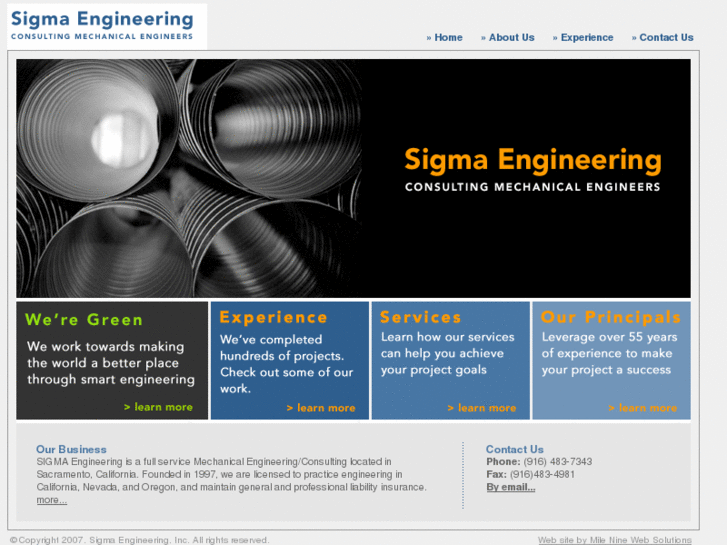
Task: Click the Sigma Engineering logo in the header
Action: tap(107, 26)
